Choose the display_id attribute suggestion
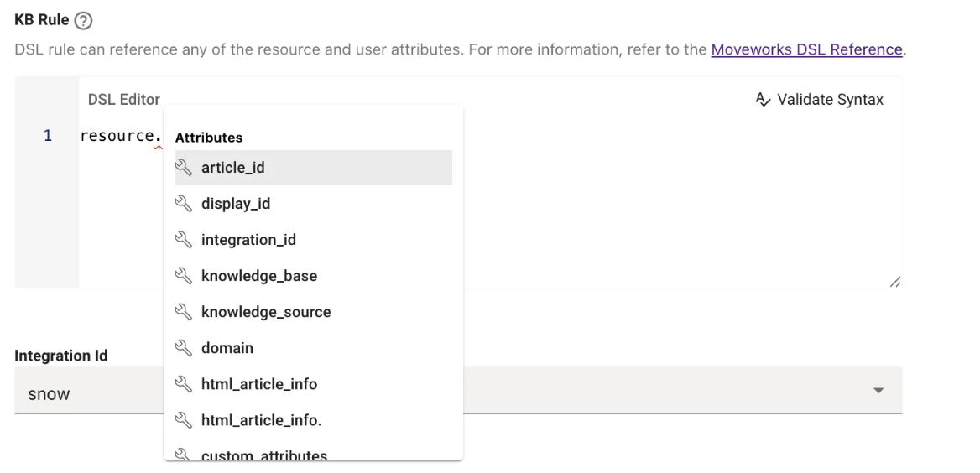Screen dimensions: 980x473 click(236, 204)
